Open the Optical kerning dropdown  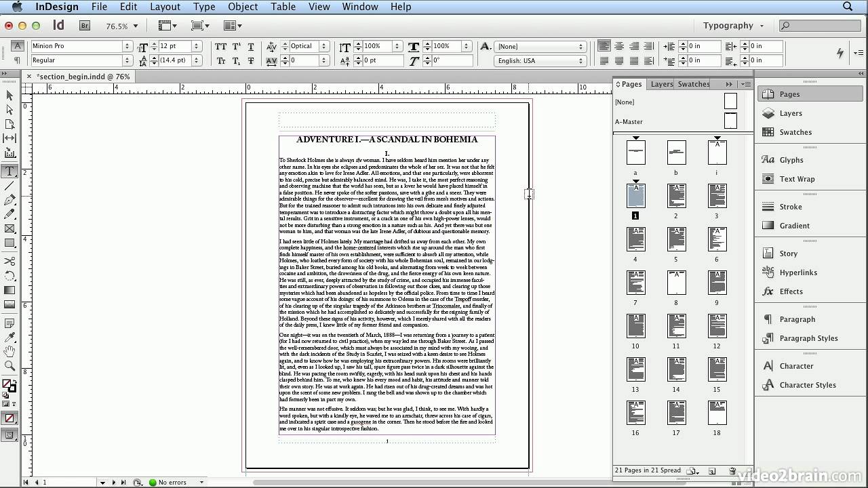click(323, 46)
